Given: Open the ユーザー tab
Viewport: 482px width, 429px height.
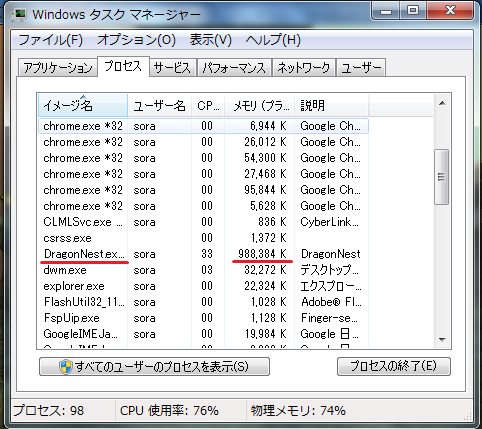Looking at the screenshot, I should pyautogui.click(x=361, y=68).
